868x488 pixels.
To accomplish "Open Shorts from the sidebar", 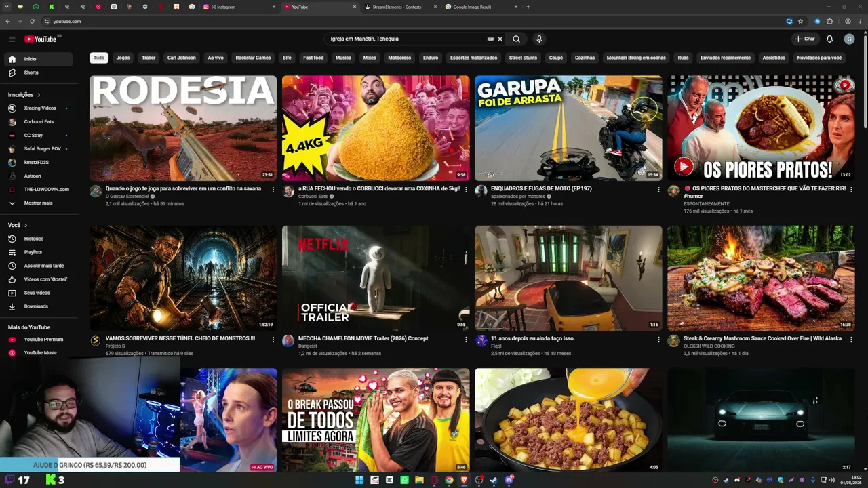I will coord(39,73).
